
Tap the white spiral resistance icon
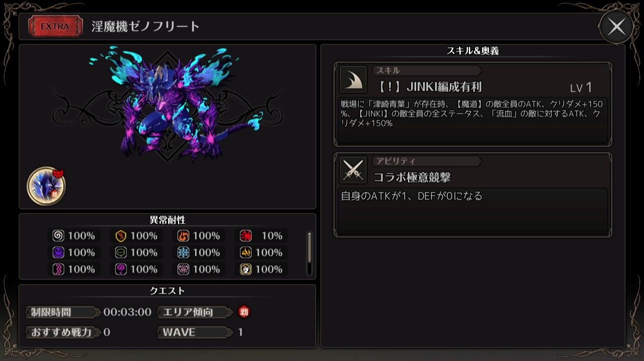(58, 236)
